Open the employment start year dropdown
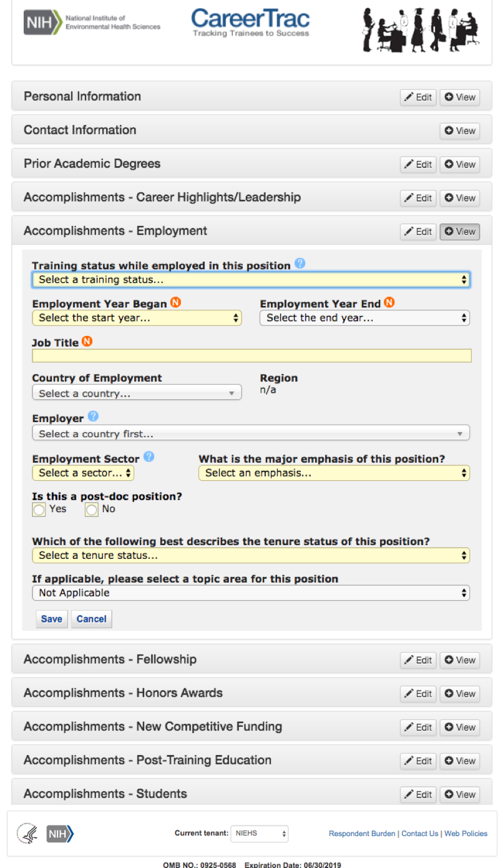 click(x=137, y=318)
